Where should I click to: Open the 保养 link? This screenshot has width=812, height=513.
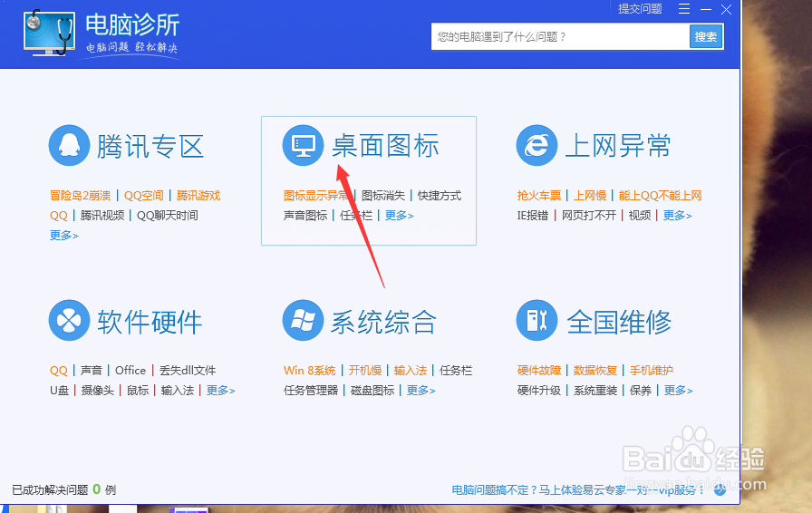(641, 391)
